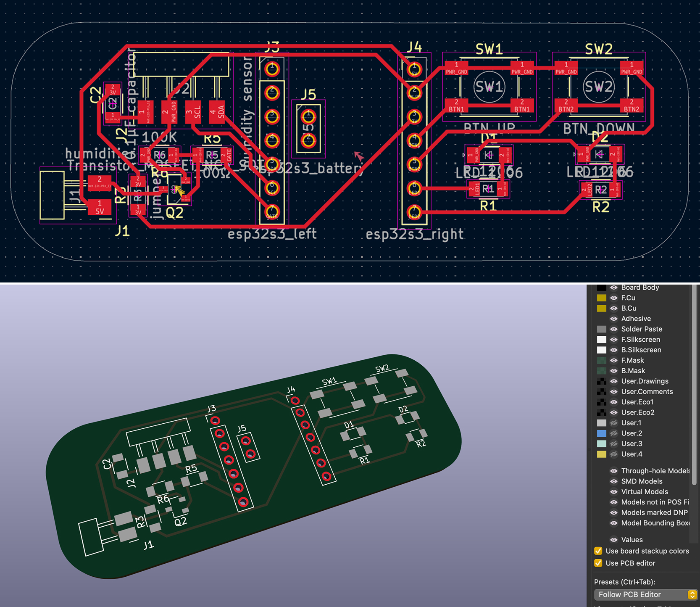This screenshot has height=607, width=700.
Task: Disable the Use PCB editor checkbox
Action: [598, 563]
